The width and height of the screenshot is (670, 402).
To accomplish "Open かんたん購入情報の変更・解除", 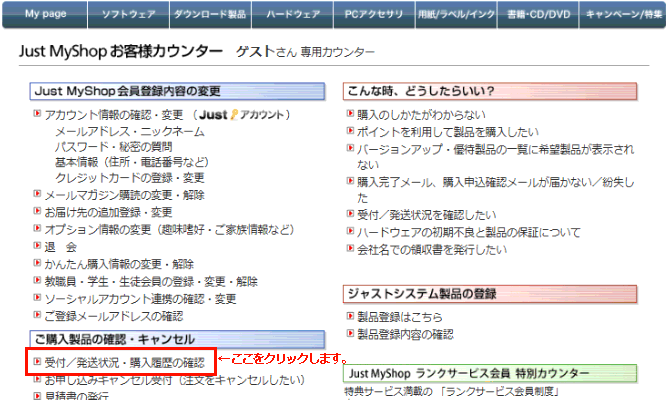I will [119, 264].
